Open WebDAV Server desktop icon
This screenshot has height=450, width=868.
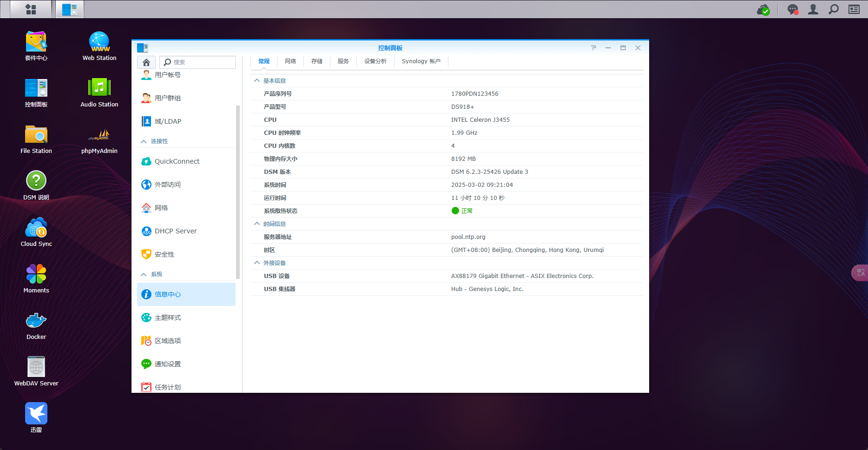36,371
